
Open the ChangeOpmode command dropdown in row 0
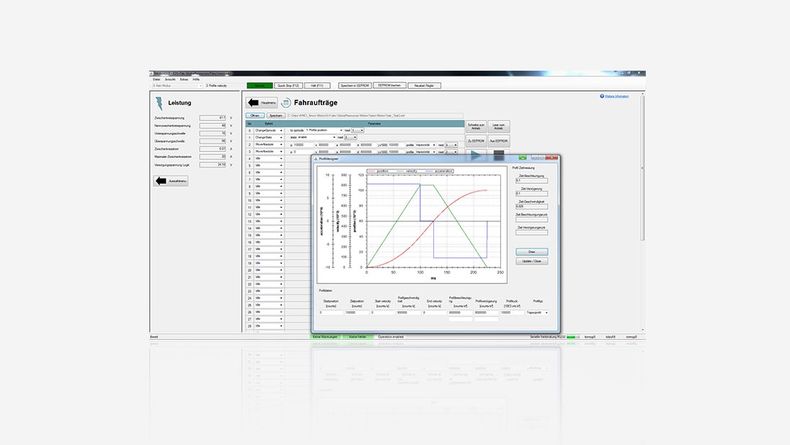281,130
